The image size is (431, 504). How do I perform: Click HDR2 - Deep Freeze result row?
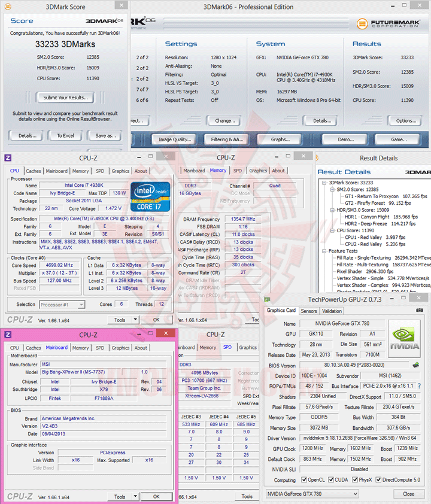(380, 223)
